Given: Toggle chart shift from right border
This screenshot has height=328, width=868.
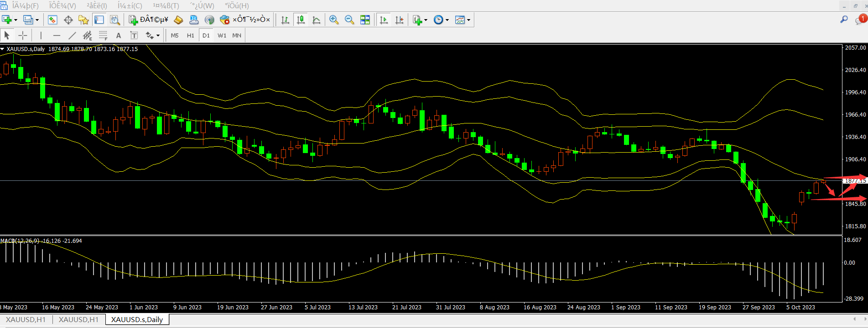Looking at the screenshot, I should [399, 20].
